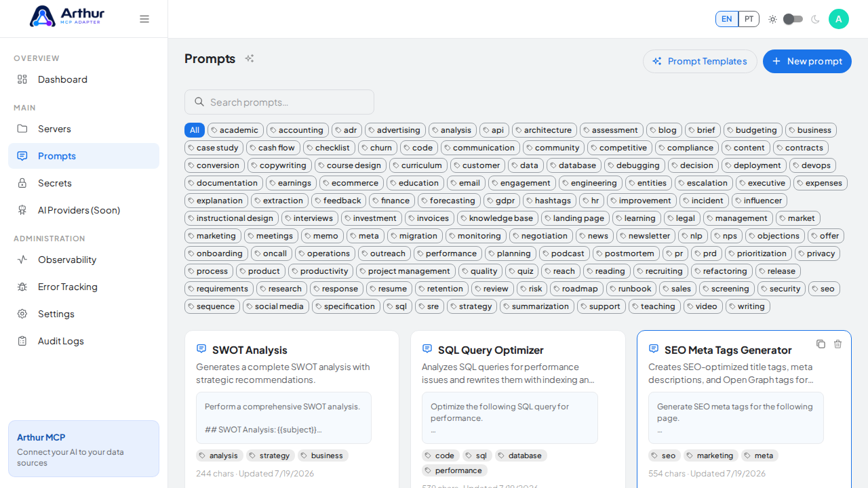Click the sun light-mode icon
The image size is (868, 488).
772,19
